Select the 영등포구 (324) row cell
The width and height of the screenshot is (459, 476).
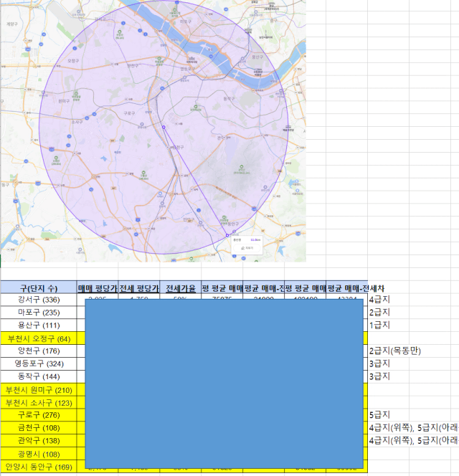[38, 364]
